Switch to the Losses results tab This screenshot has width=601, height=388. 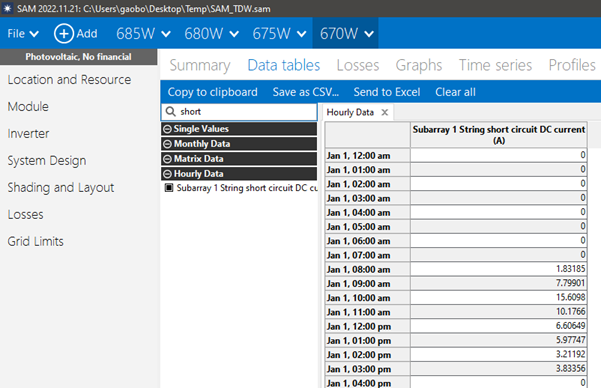[358, 65]
